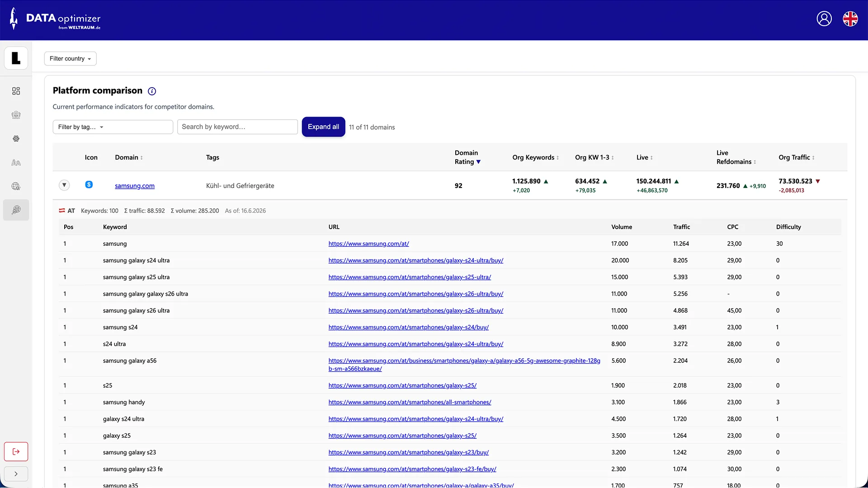Click the 'As of: 16.6.2026' date text
The width and height of the screenshot is (868, 488).
[x=245, y=211]
